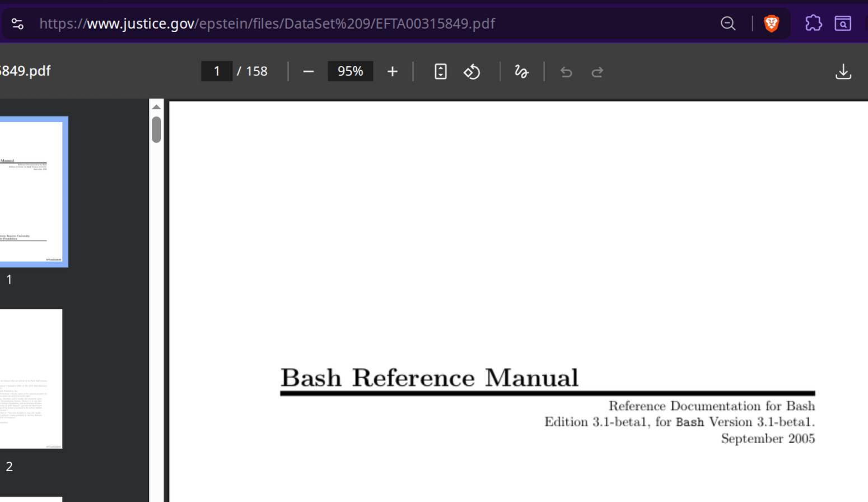Select page 2 thumbnail
The width and height of the screenshot is (868, 502).
[x=31, y=379]
